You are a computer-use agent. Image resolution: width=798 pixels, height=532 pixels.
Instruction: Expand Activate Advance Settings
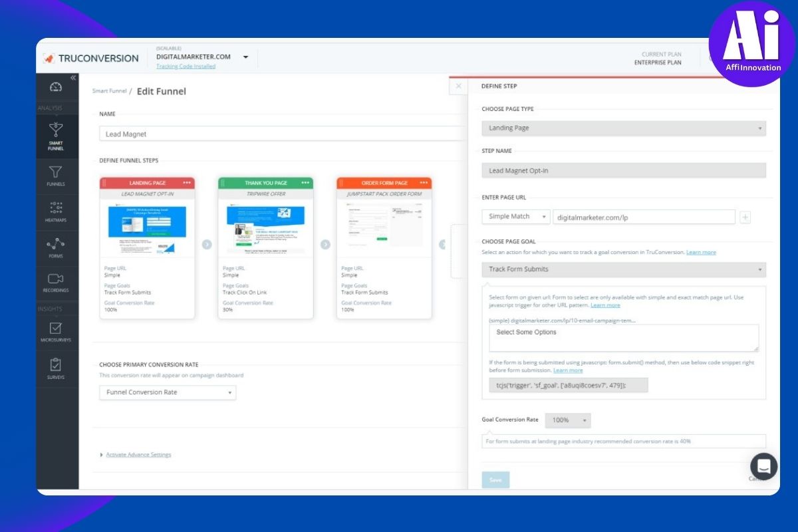(x=138, y=455)
